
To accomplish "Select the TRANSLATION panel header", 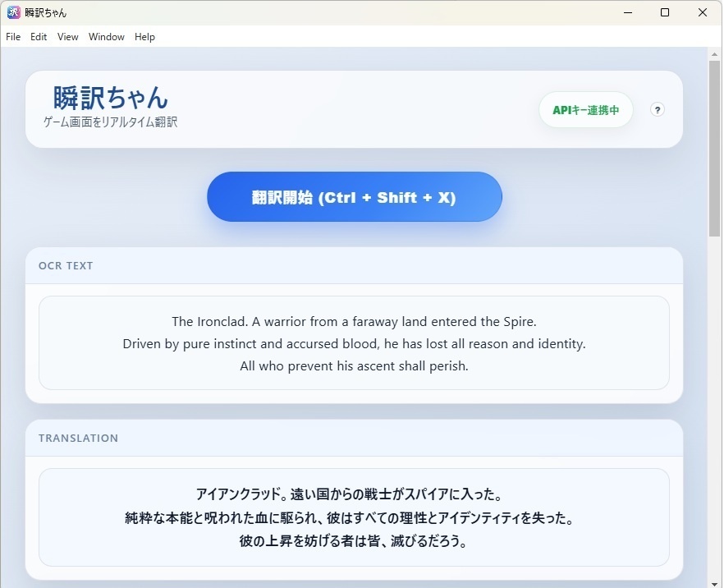I will point(78,438).
